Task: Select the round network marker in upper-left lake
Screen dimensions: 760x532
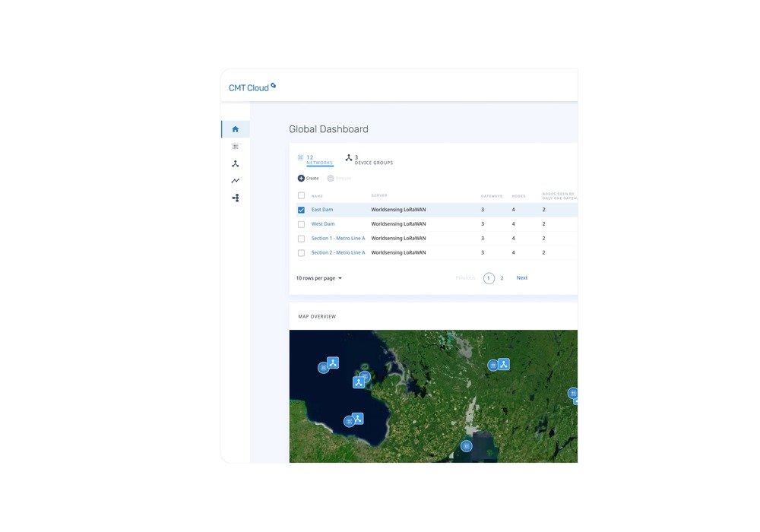Action: 323,368
